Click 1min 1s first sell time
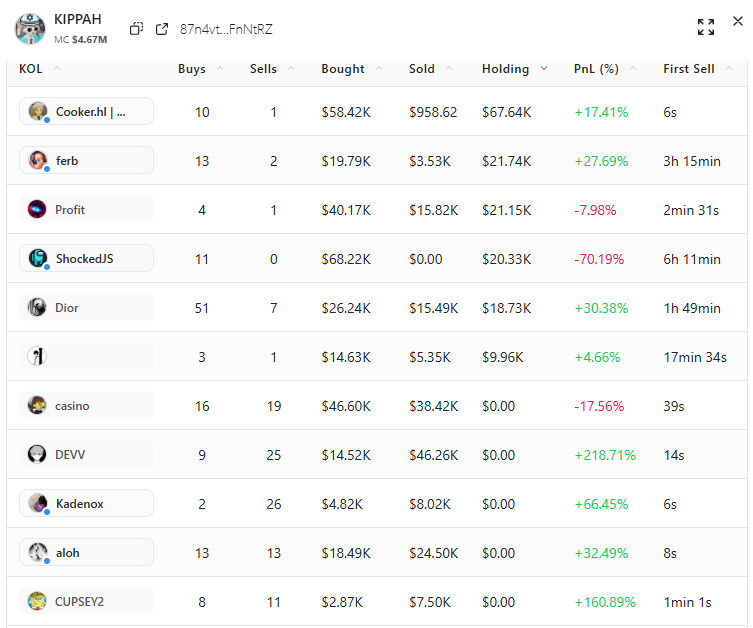This screenshot has height=628, width=753. (687, 602)
